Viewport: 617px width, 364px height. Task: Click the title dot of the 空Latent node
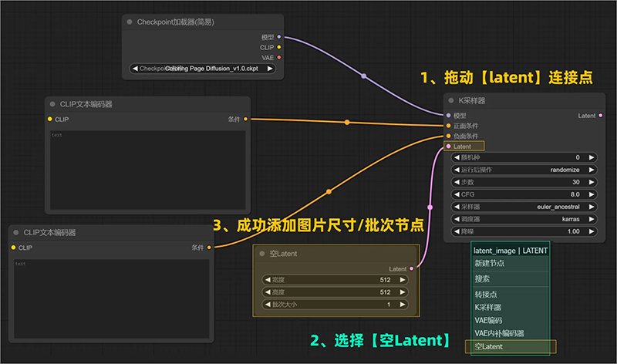coord(263,254)
